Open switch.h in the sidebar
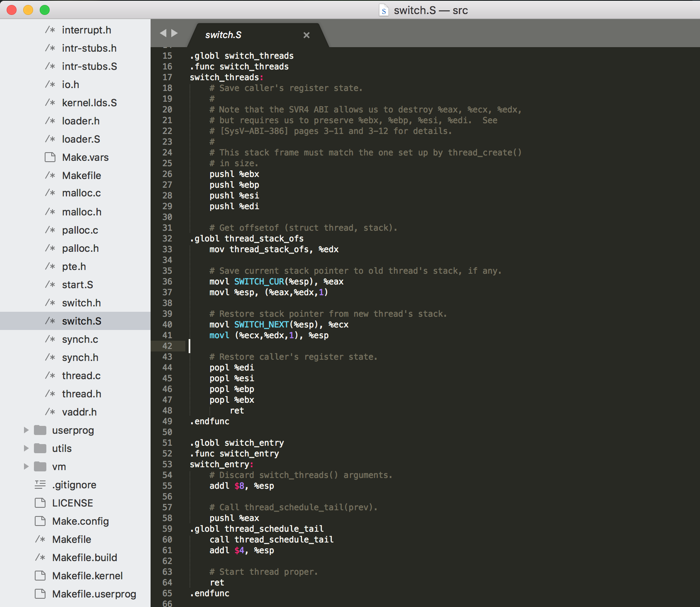Screen dimensions: 700x607 pos(81,303)
